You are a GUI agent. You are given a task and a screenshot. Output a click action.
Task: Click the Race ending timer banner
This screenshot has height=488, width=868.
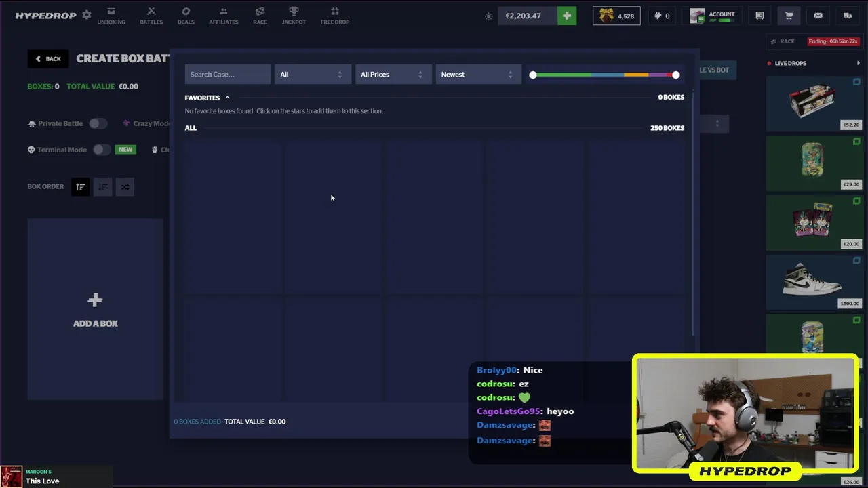[x=833, y=41]
